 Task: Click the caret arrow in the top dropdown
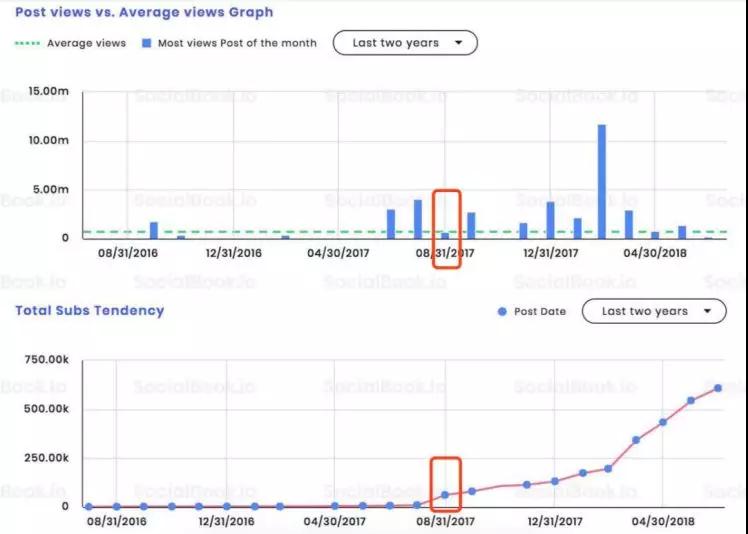(x=458, y=43)
